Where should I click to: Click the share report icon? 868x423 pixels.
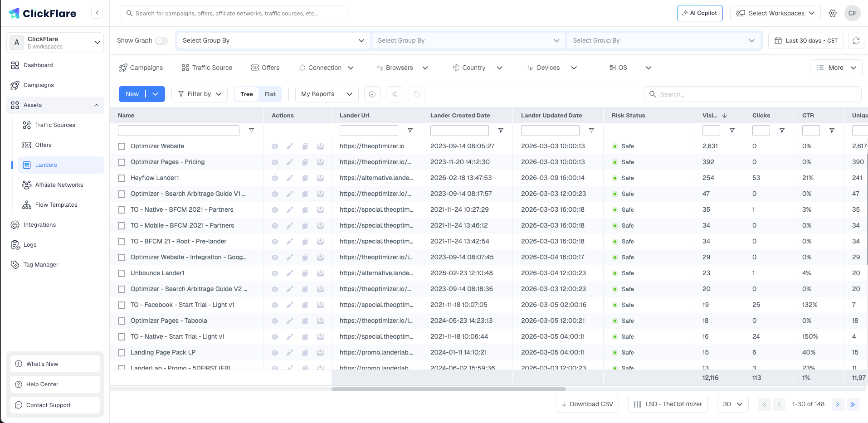(x=394, y=94)
